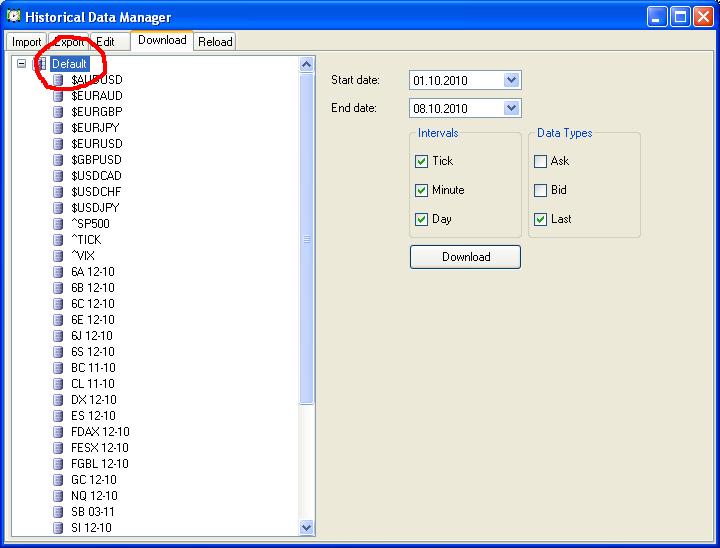Switch to the Import tab
This screenshot has height=548, width=720.
pos(26,42)
